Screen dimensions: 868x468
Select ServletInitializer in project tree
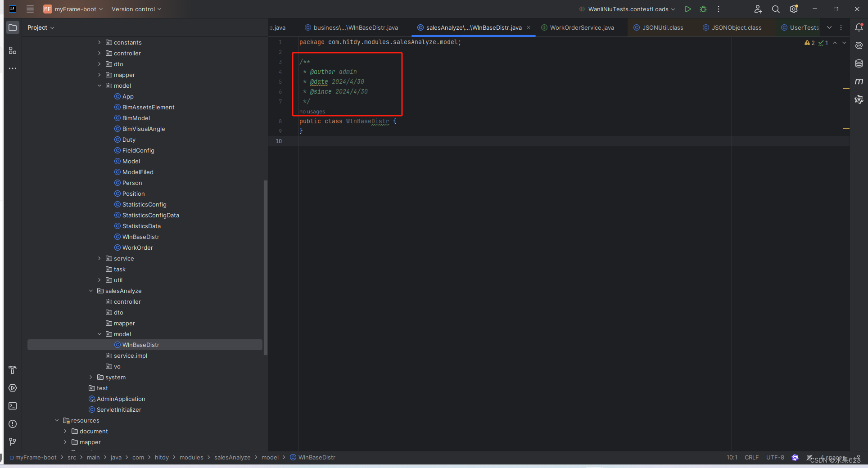click(119, 409)
